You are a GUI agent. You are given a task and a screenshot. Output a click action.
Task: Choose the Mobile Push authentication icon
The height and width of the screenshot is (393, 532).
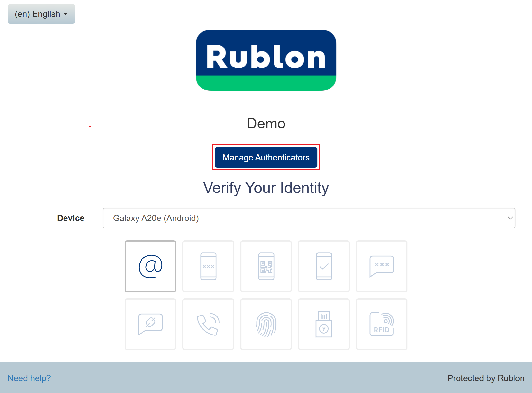[x=324, y=266]
